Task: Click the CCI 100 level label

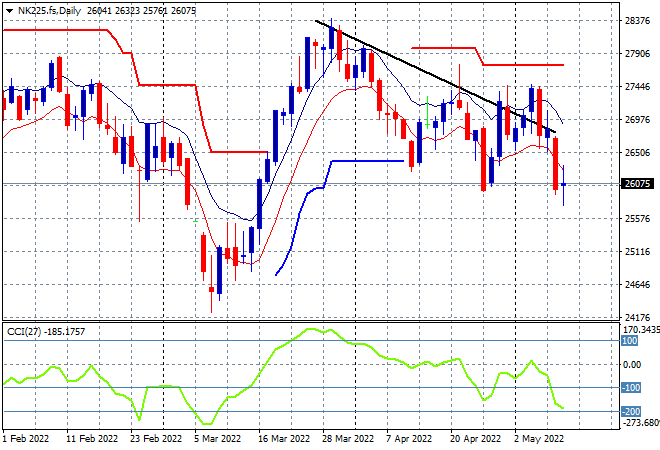Action: click(630, 341)
